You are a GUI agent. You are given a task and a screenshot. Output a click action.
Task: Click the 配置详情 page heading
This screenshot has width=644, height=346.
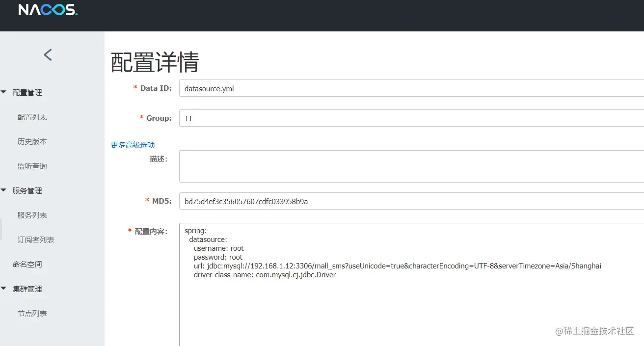tap(155, 62)
